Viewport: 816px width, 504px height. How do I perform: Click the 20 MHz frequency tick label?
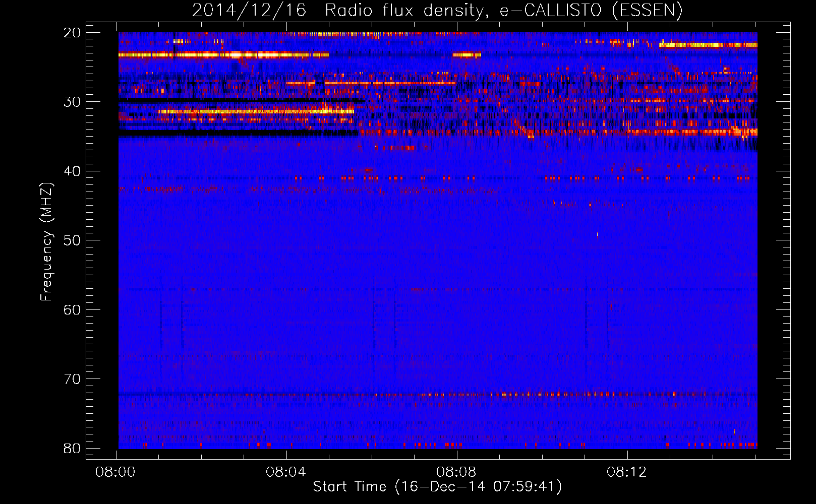pos(72,33)
